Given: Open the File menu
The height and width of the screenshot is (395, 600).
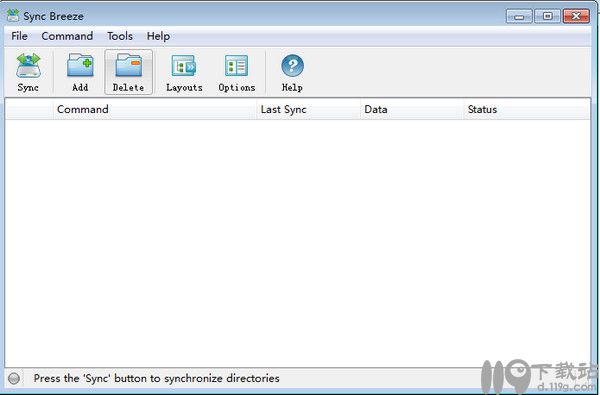Looking at the screenshot, I should [x=19, y=36].
